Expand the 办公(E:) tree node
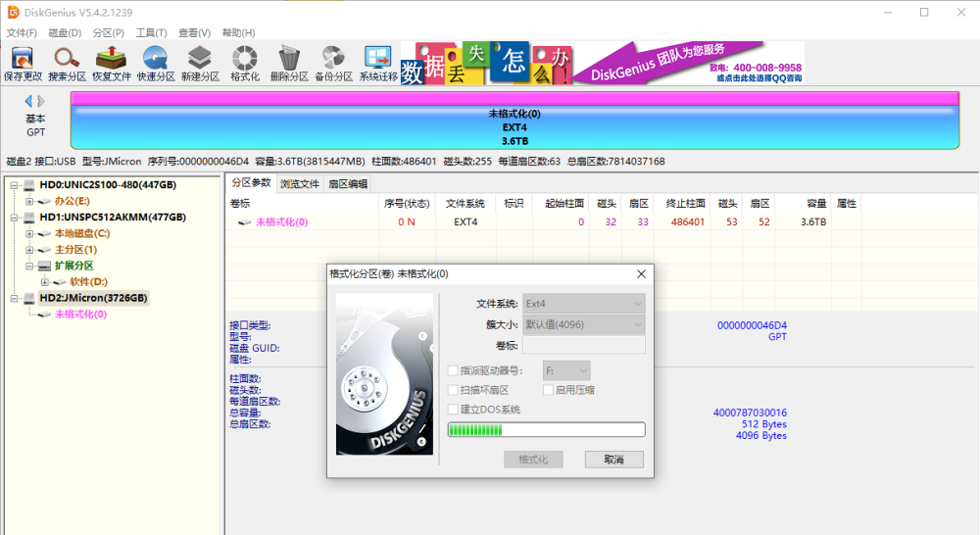Image resolution: width=980 pixels, height=535 pixels. tap(28, 201)
